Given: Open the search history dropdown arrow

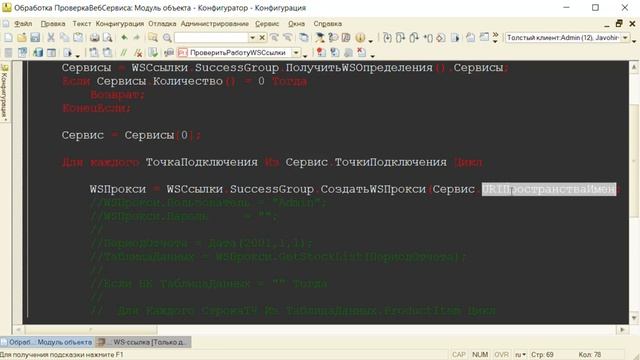Looking at the screenshot, I should pos(252,38).
